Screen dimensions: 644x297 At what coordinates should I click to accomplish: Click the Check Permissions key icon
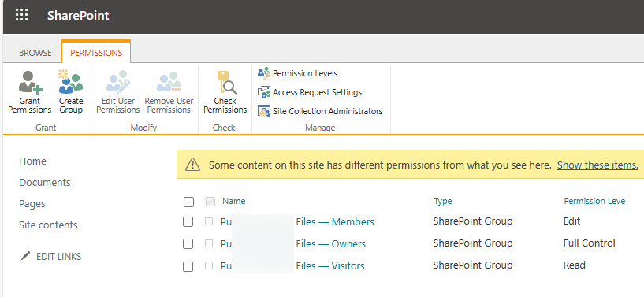(x=226, y=83)
